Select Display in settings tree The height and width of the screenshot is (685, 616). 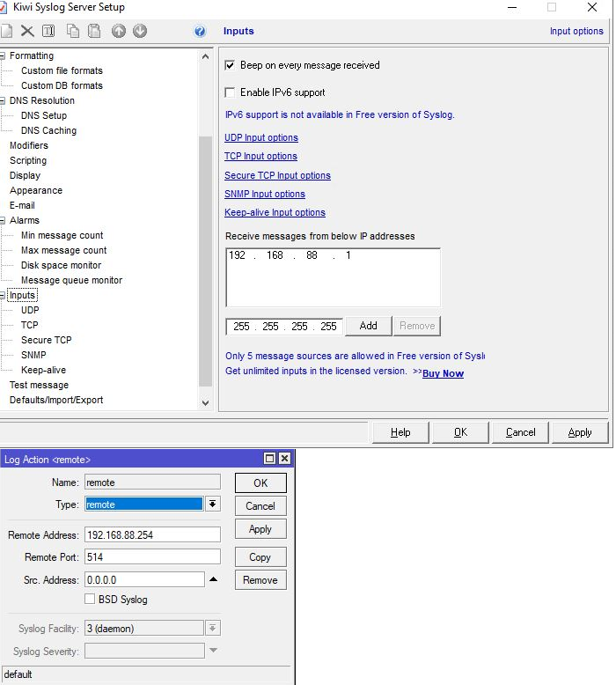(25, 175)
